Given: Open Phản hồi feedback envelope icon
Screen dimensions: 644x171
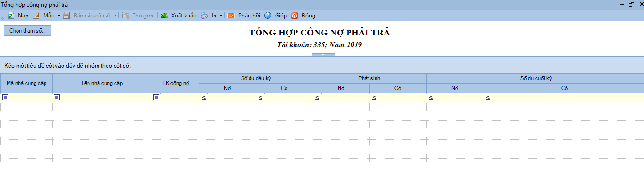Looking at the screenshot, I should tap(231, 16).
